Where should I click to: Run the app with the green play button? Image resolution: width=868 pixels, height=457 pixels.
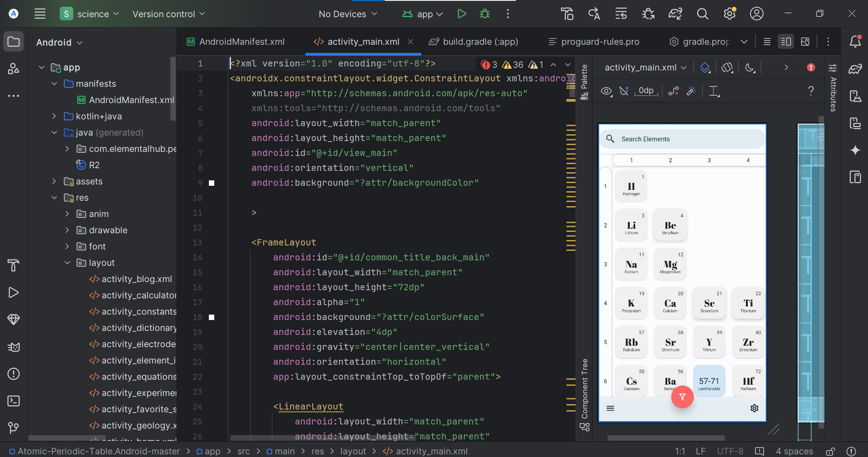click(462, 14)
